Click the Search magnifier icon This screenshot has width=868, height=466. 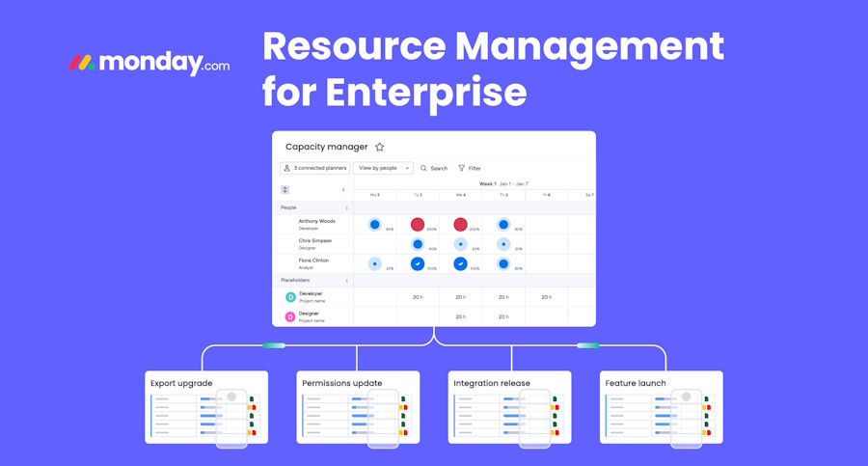[424, 168]
